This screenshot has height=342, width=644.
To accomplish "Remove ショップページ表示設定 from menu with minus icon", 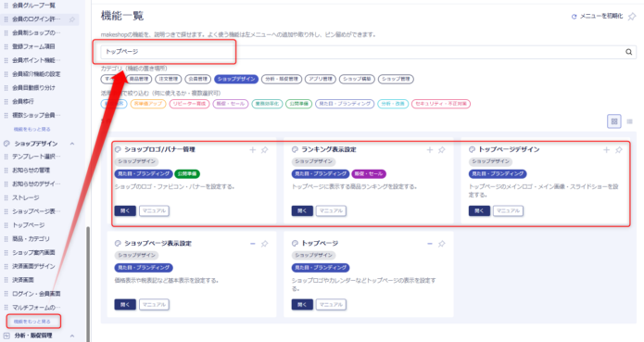I will point(253,244).
